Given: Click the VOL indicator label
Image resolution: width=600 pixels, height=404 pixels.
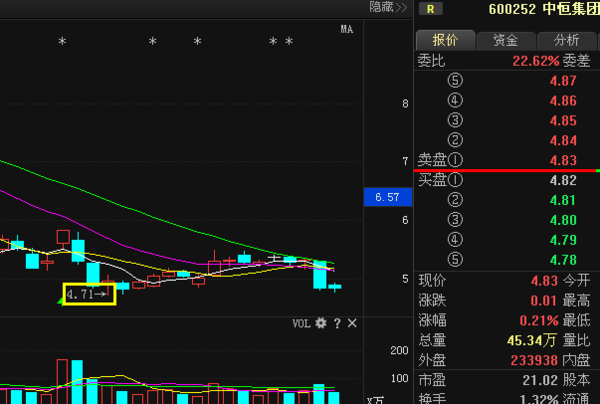Looking at the screenshot, I should point(301,324).
